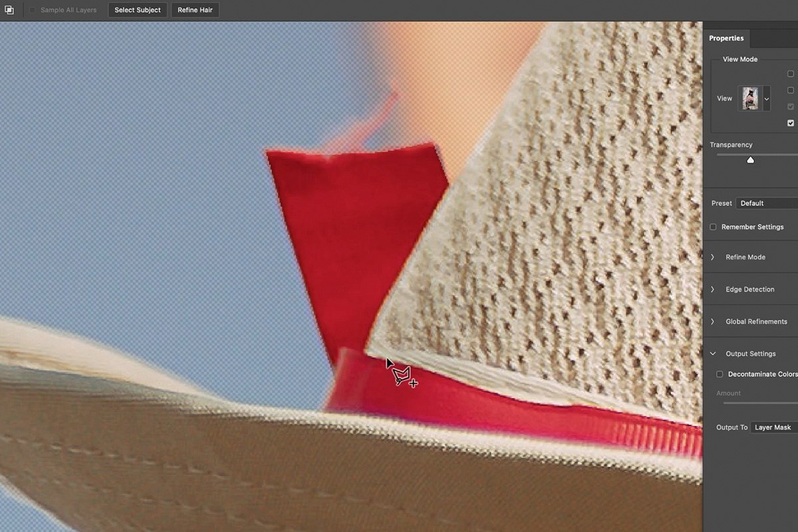The height and width of the screenshot is (532, 798).
Task: Click the View mode preview thumbnail
Action: 750,98
